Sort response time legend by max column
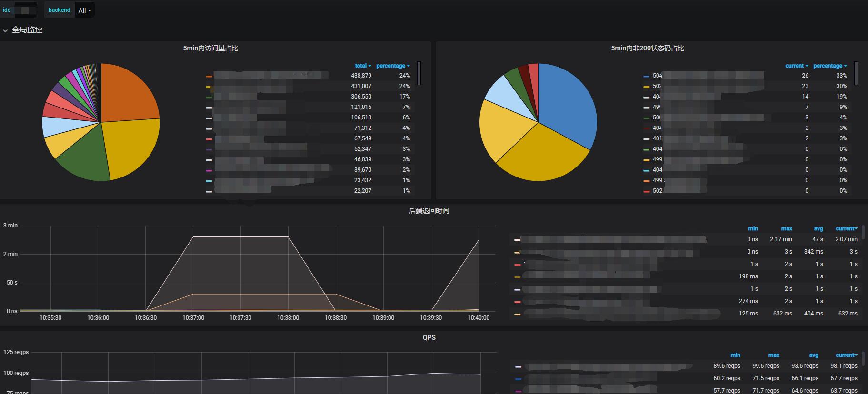The height and width of the screenshot is (394, 868). point(787,228)
